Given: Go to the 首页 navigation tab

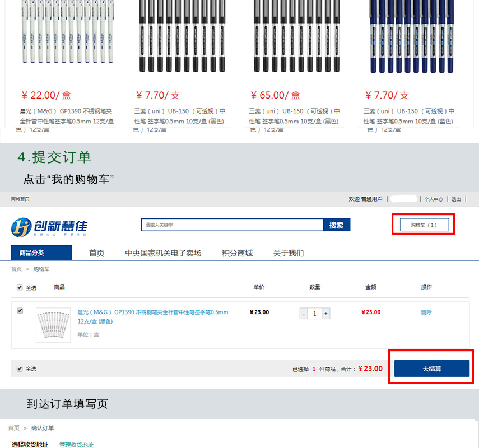Looking at the screenshot, I should coord(96,253).
